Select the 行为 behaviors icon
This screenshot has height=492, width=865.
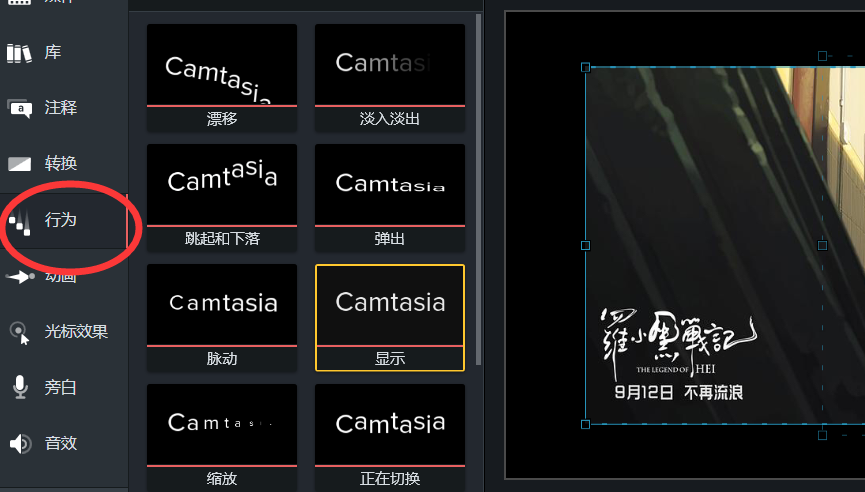(x=20, y=222)
